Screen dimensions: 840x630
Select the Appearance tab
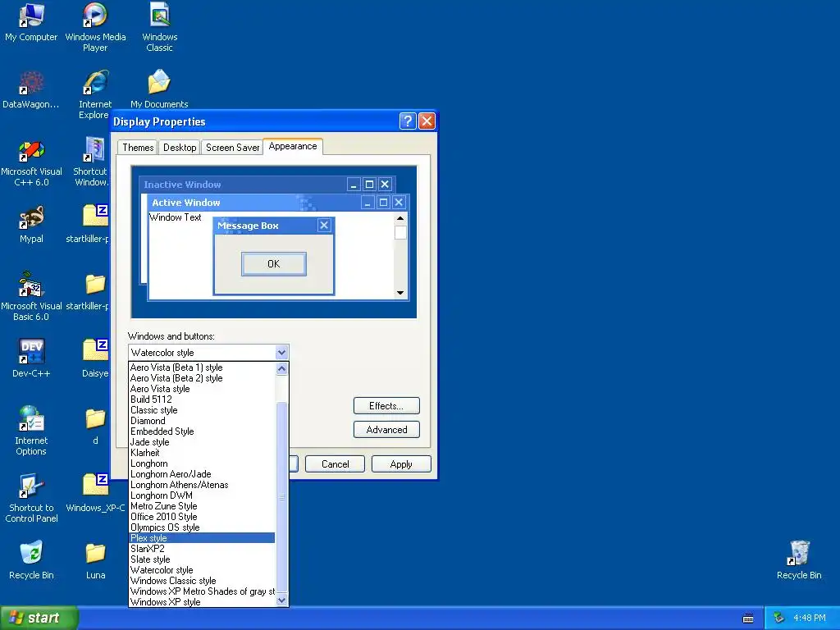pyautogui.click(x=293, y=146)
